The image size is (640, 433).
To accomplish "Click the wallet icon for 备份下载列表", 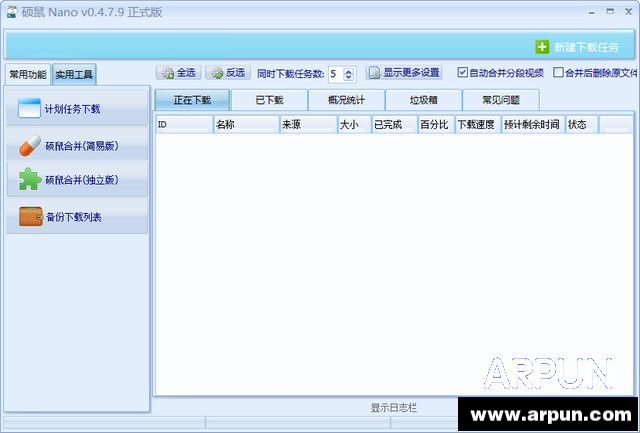I will pyautogui.click(x=31, y=217).
